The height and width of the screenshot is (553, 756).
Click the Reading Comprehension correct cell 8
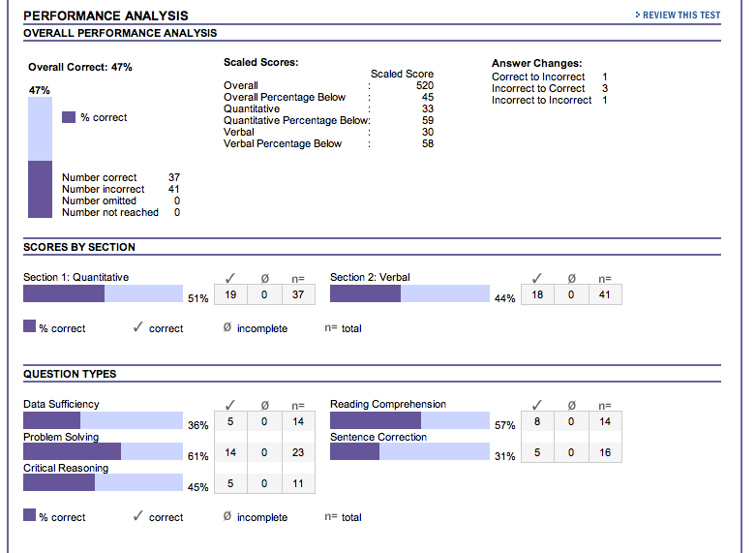(x=537, y=421)
